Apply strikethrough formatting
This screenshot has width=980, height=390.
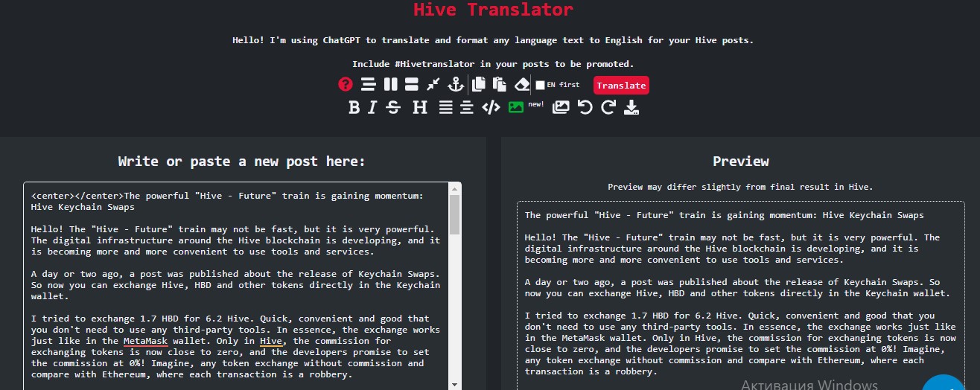pos(393,107)
